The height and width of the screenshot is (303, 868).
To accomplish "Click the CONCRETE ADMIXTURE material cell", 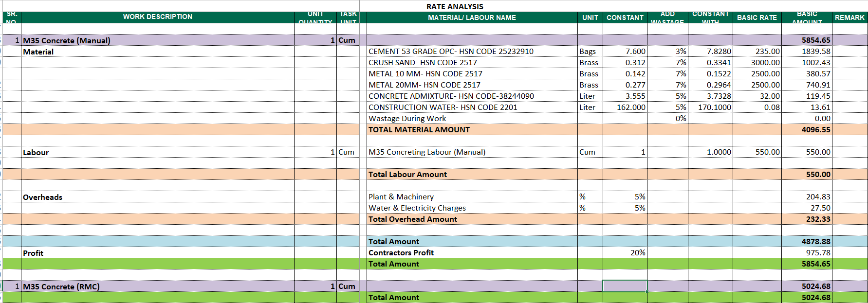I will point(472,96).
